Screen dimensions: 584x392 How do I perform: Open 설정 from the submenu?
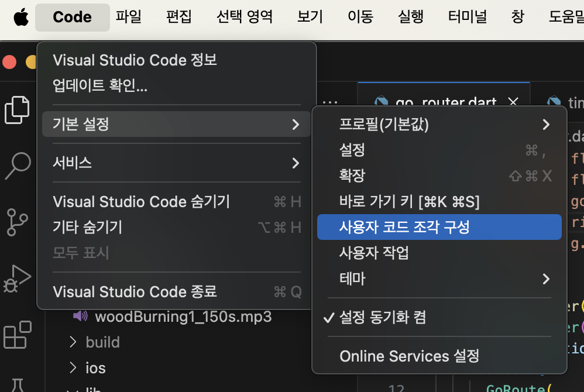[439, 150]
